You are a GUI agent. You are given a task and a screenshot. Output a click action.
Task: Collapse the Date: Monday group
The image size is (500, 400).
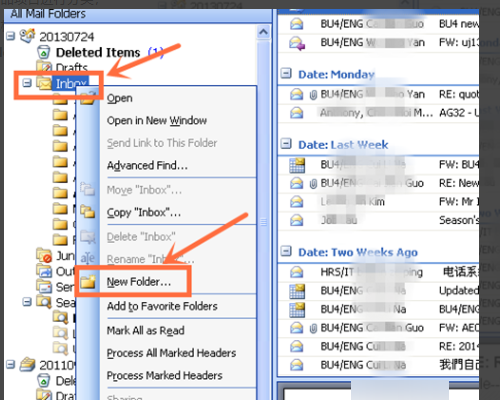pos(286,73)
